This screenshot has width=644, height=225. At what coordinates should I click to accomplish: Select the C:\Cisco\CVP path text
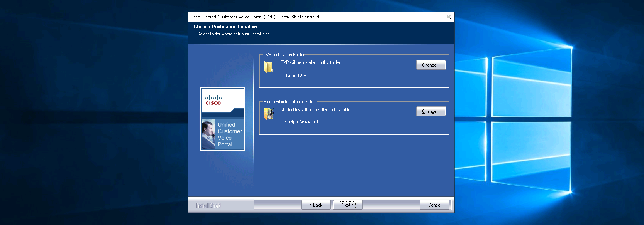(x=293, y=76)
